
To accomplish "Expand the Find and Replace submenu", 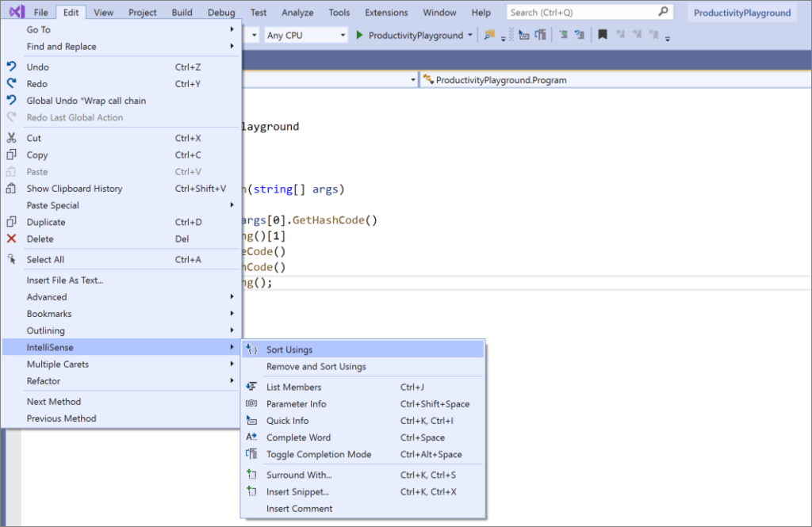I will [x=61, y=47].
